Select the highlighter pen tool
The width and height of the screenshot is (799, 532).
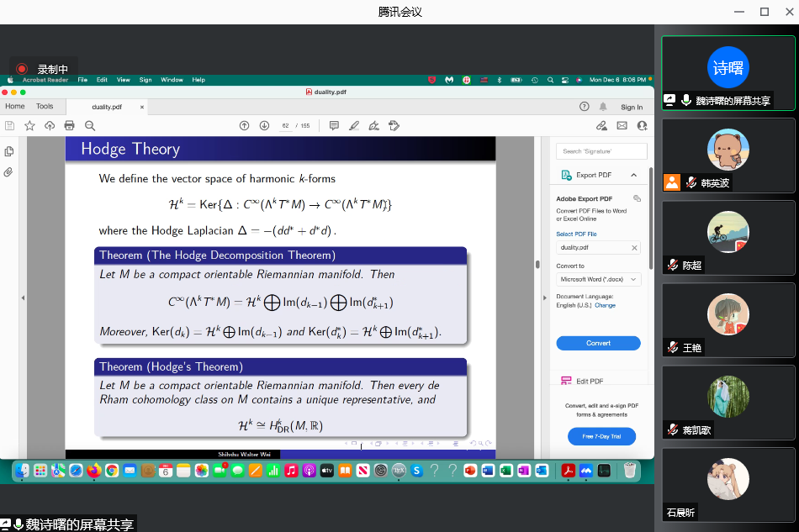[x=354, y=125]
